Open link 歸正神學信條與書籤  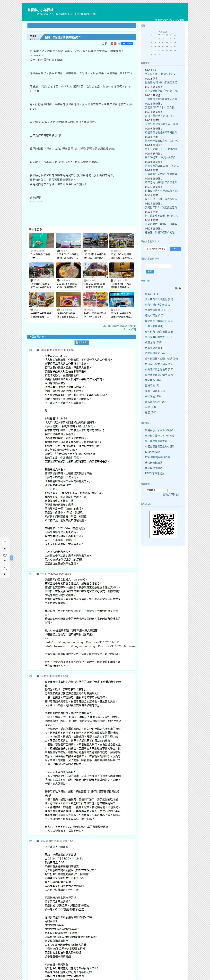pyautogui.click(x=156, y=441)
